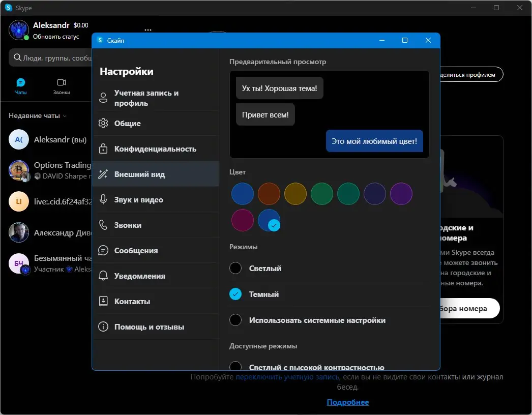Open Конфиденциальность settings via the lock icon

(102, 149)
